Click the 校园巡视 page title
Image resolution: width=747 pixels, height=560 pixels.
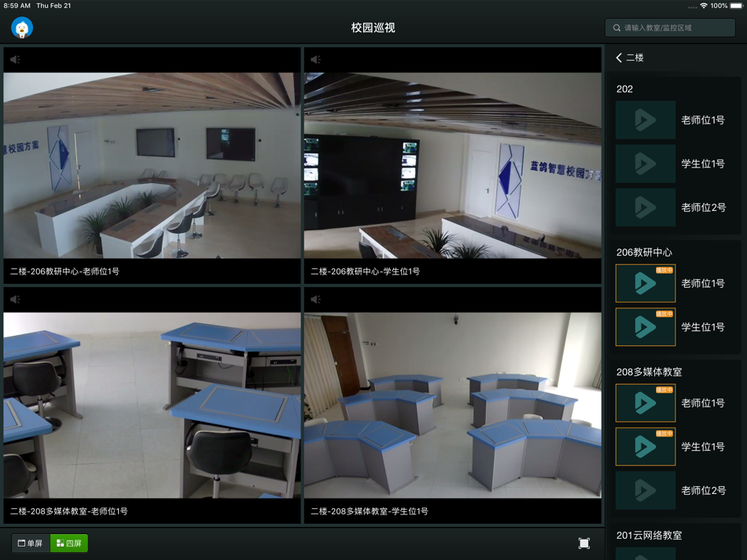point(373,28)
